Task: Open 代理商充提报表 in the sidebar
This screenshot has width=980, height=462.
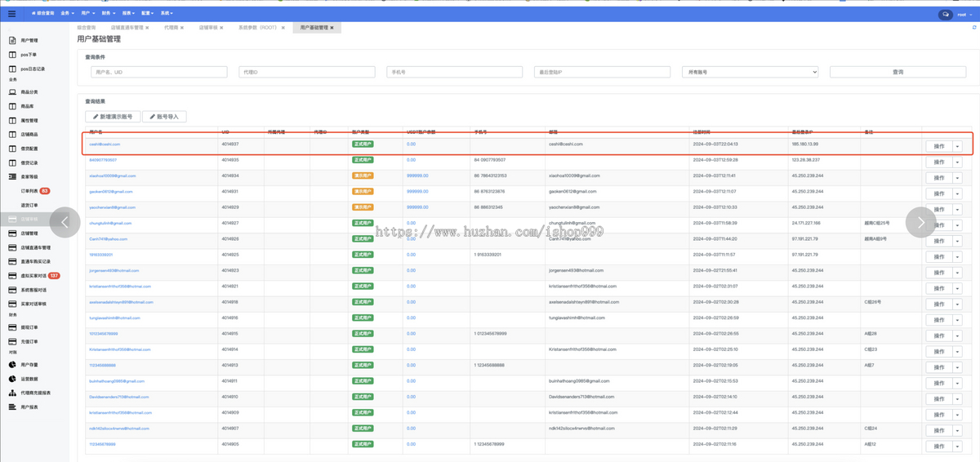Action: [35, 393]
